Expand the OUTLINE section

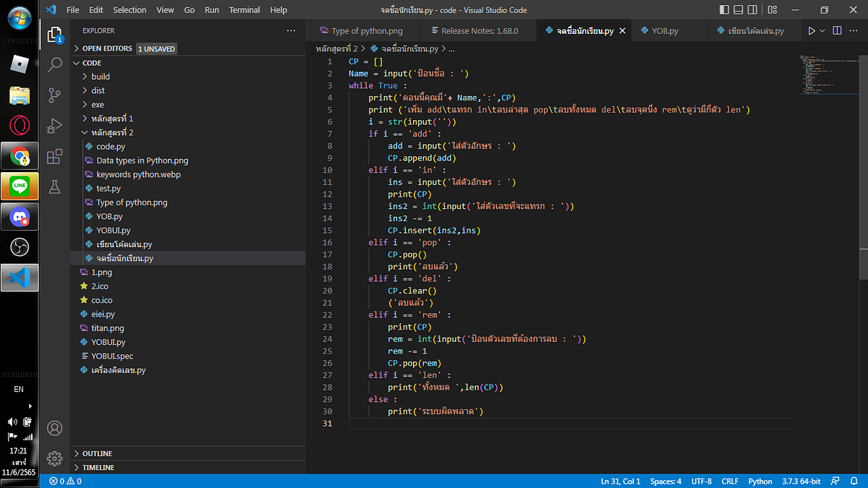(x=96, y=453)
